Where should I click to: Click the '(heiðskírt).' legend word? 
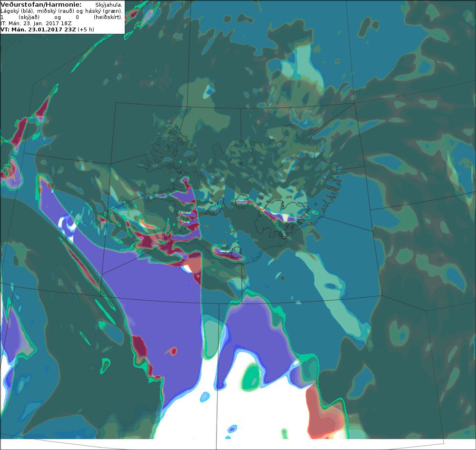pyautogui.click(x=108, y=17)
